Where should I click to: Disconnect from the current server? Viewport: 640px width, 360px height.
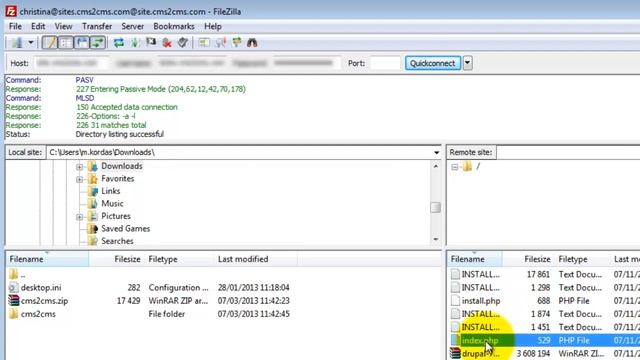point(167,42)
